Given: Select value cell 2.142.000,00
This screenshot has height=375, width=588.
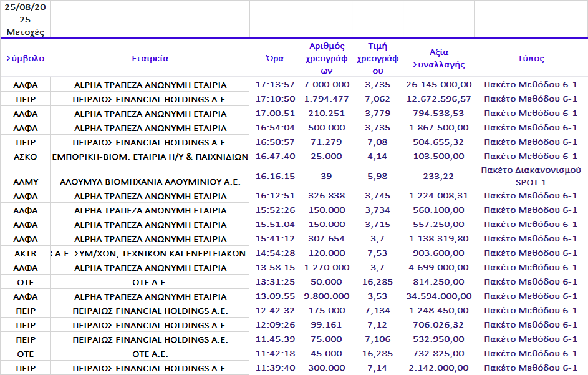Looking at the screenshot, I should [x=438, y=368].
